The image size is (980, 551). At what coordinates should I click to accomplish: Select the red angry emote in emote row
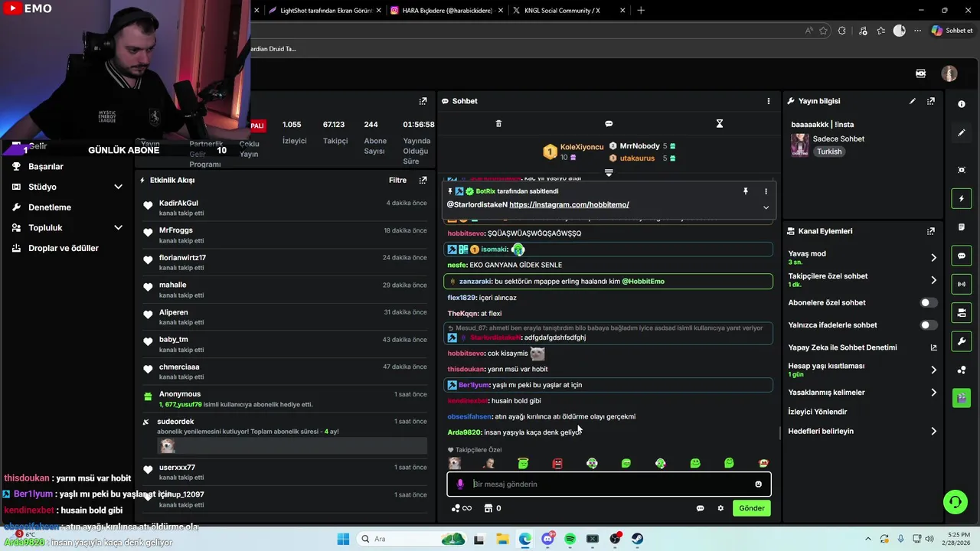point(557,464)
